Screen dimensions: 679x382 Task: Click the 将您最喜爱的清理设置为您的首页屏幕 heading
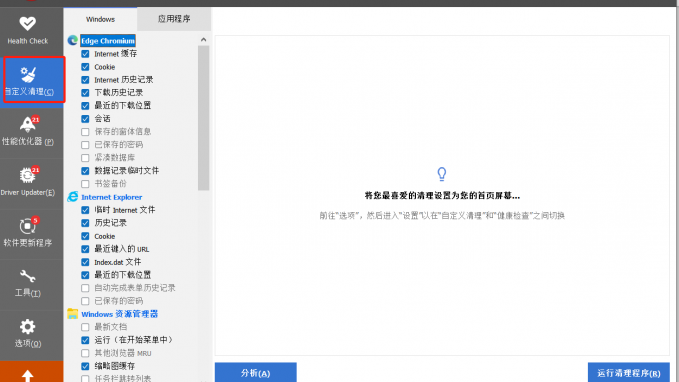tap(442, 196)
